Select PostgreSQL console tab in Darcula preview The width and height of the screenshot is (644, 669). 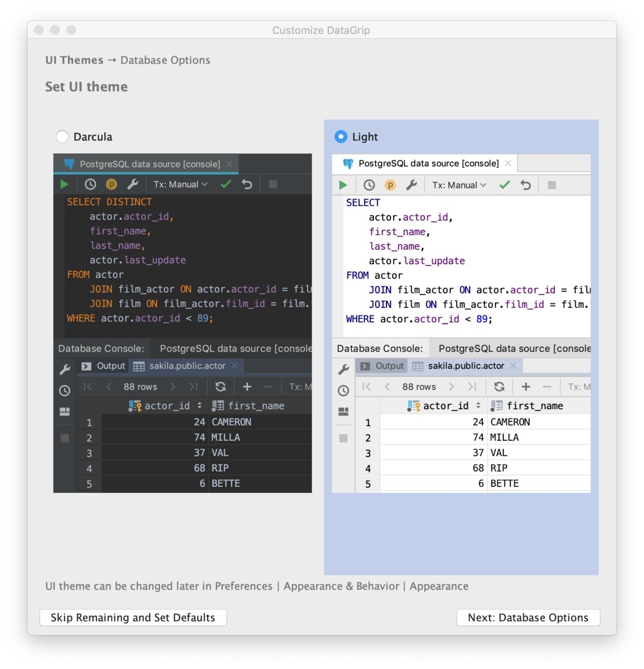[146, 164]
